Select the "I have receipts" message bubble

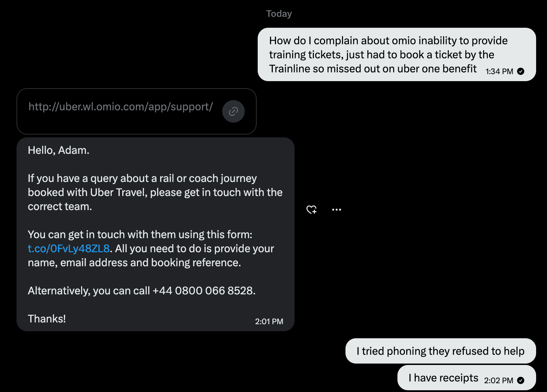[x=443, y=378]
